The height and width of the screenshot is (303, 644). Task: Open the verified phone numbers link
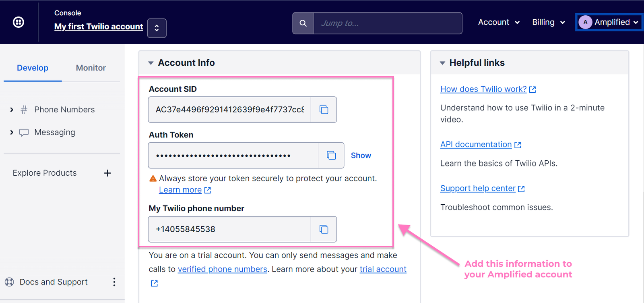pos(222,269)
